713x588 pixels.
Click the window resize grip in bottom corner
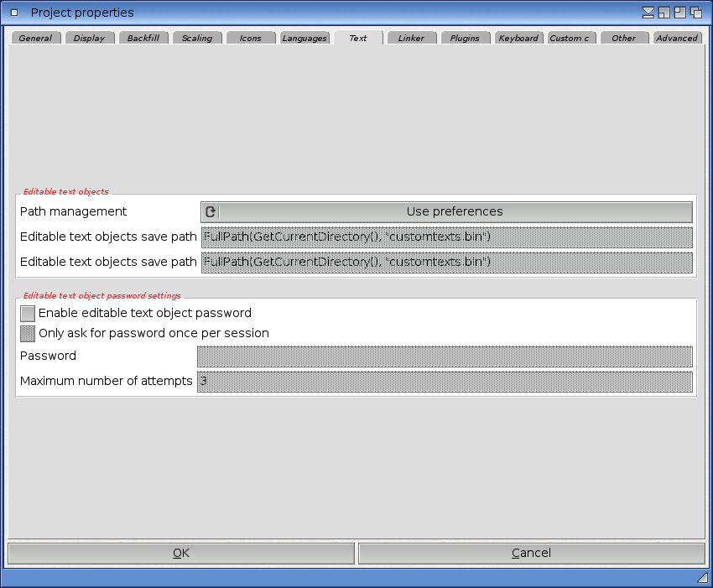(x=702, y=578)
